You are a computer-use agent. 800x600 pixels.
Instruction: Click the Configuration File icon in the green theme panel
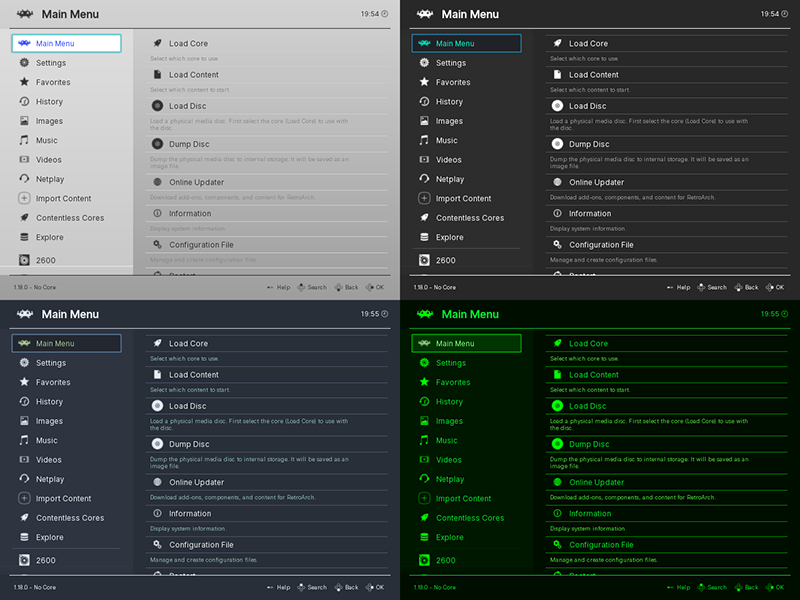pos(558,544)
